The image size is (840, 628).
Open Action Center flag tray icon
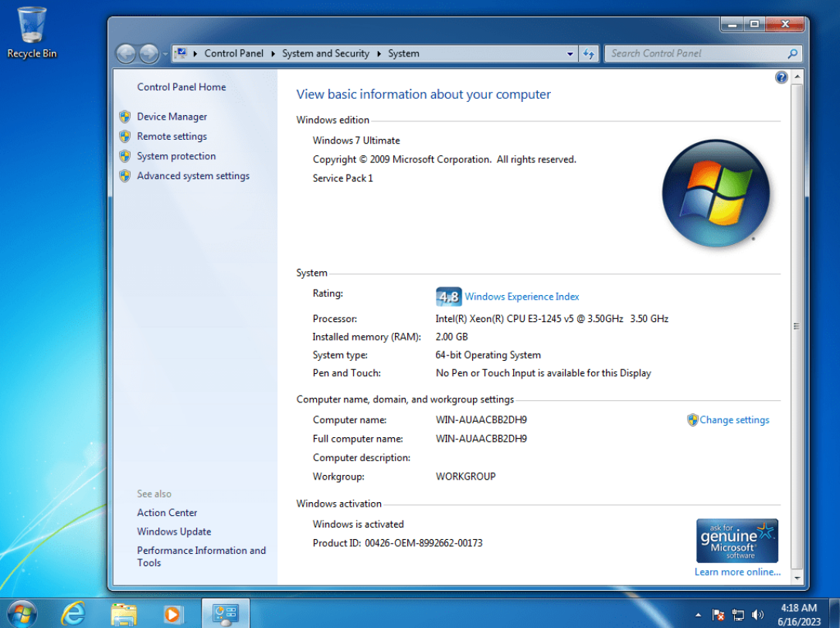[718, 615]
